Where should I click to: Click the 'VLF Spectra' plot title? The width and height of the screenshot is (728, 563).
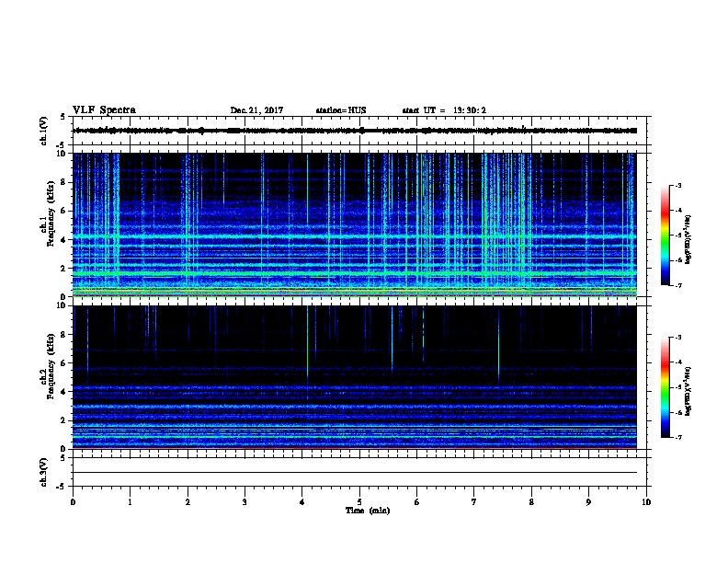click(104, 110)
